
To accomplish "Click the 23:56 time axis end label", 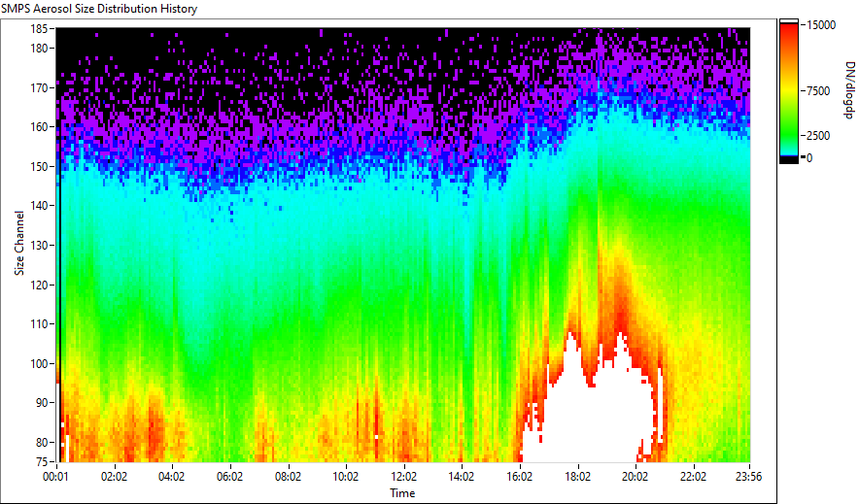I will tap(748, 477).
